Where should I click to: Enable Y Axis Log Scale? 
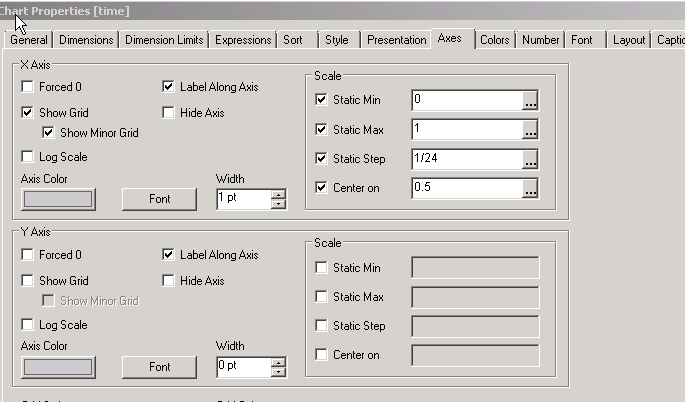tap(27, 325)
